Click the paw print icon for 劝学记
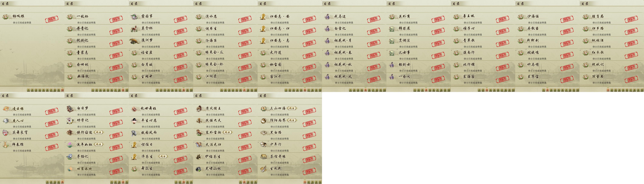Image resolution: width=644 pixels, height=184 pixels. click(70, 121)
